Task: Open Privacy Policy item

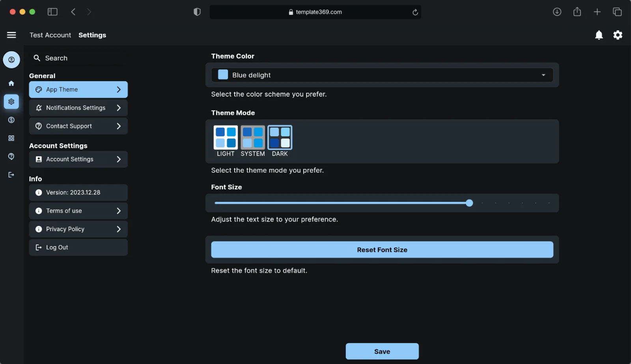Action: pos(78,229)
